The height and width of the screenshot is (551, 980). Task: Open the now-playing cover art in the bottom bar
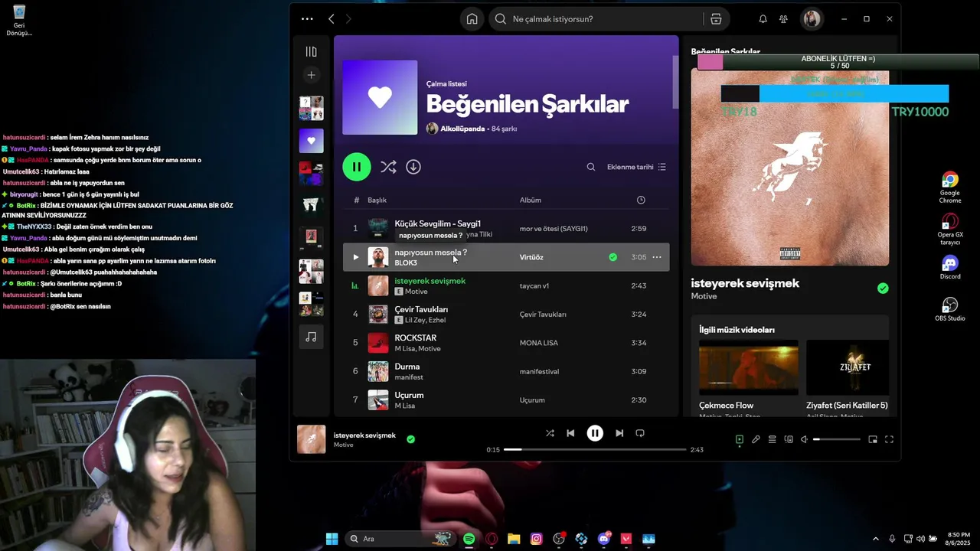click(311, 439)
